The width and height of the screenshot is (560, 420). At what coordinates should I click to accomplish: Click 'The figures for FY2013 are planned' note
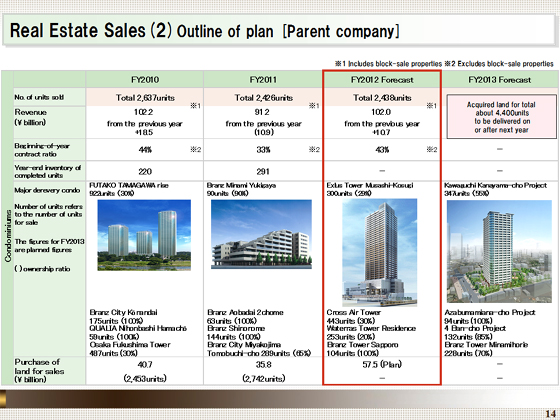(49, 245)
